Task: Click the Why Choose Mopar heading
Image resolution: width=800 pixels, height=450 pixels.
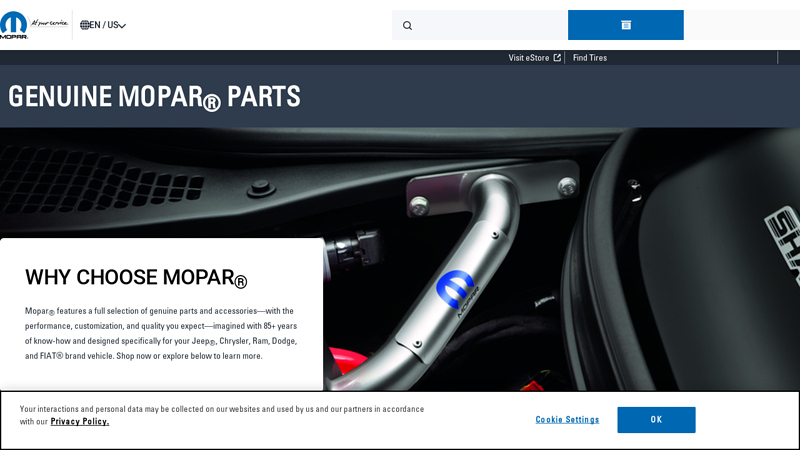Action: click(x=136, y=278)
